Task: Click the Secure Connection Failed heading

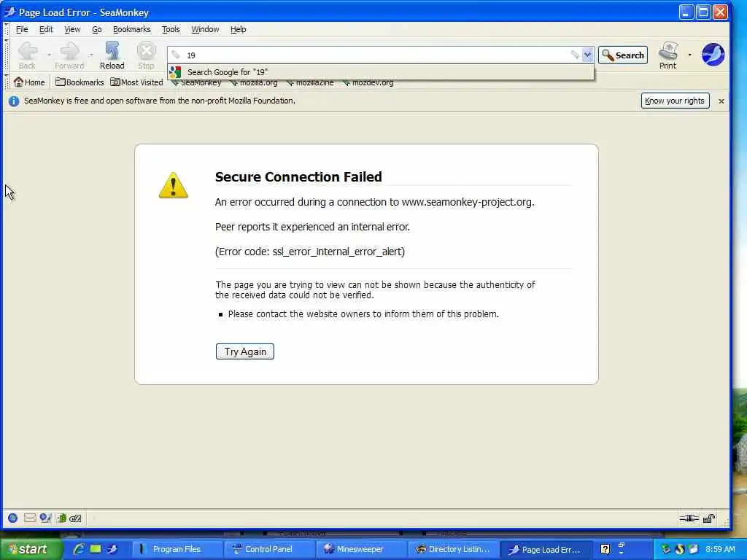Action: 298,176
